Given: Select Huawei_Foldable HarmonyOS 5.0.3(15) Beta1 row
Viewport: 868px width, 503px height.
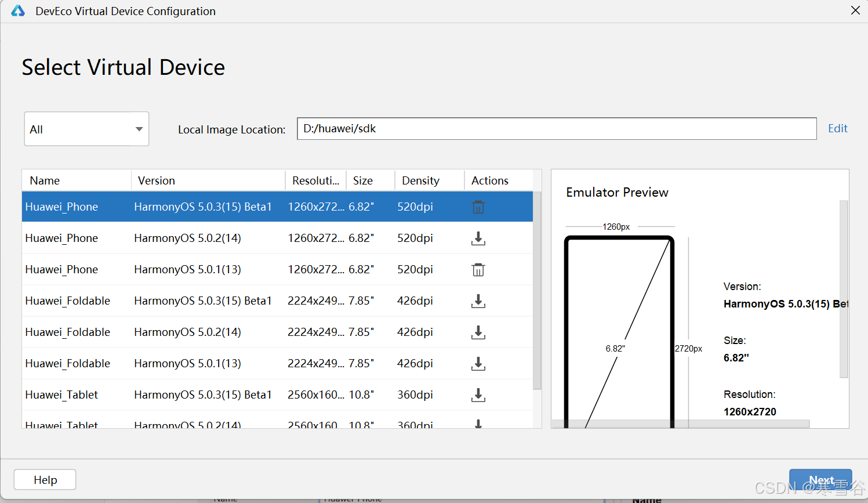Looking at the screenshot, I should [277, 301].
